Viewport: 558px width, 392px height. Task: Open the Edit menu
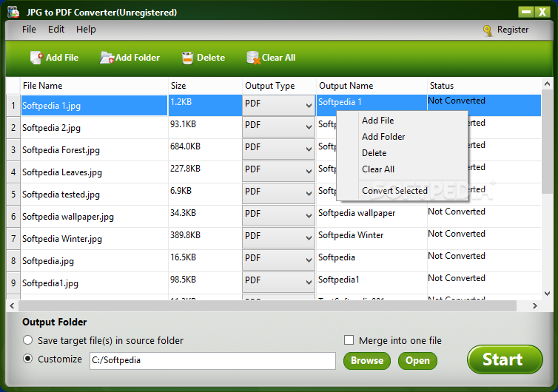pos(56,29)
